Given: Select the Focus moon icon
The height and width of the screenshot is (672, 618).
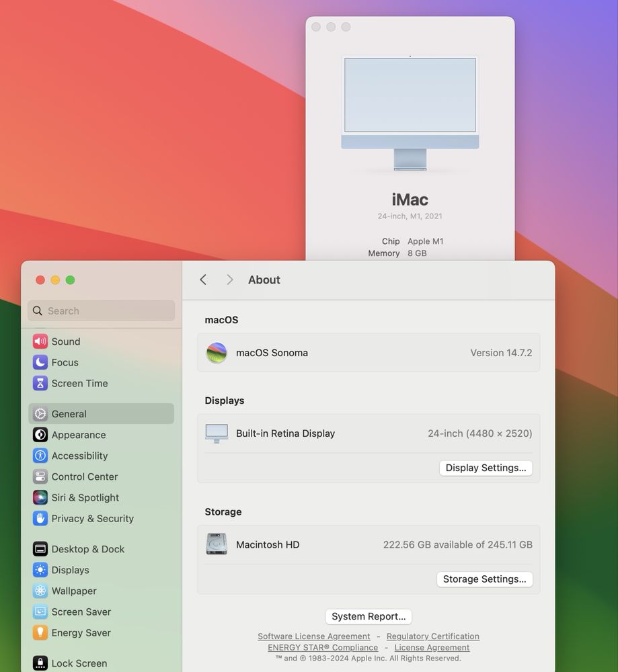Looking at the screenshot, I should click(40, 363).
